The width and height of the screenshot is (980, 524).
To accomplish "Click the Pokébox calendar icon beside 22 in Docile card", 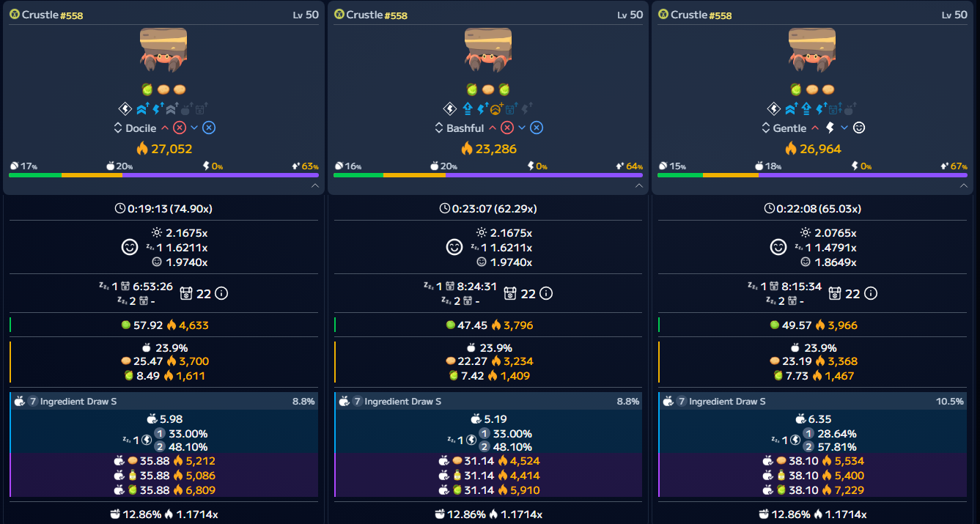I will point(185,294).
